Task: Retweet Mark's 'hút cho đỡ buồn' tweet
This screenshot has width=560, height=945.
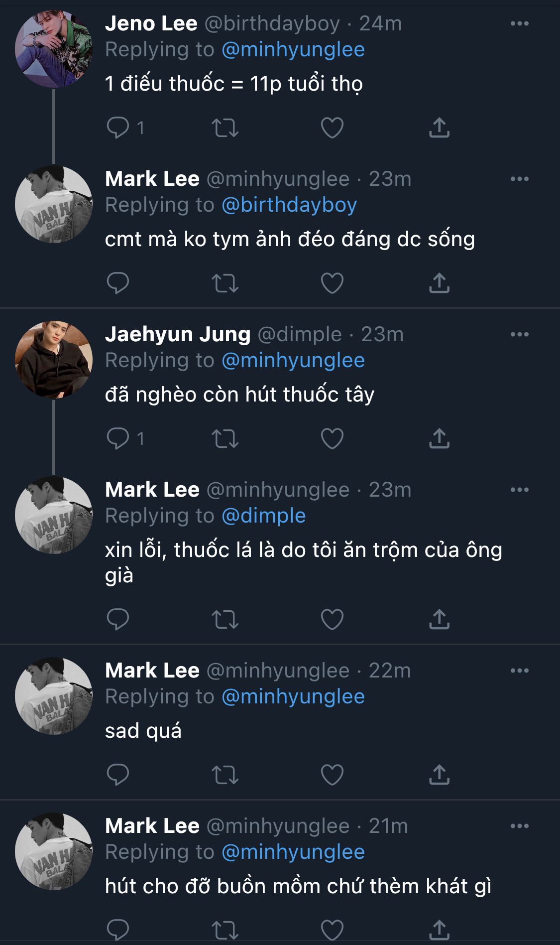Action: coord(225,930)
